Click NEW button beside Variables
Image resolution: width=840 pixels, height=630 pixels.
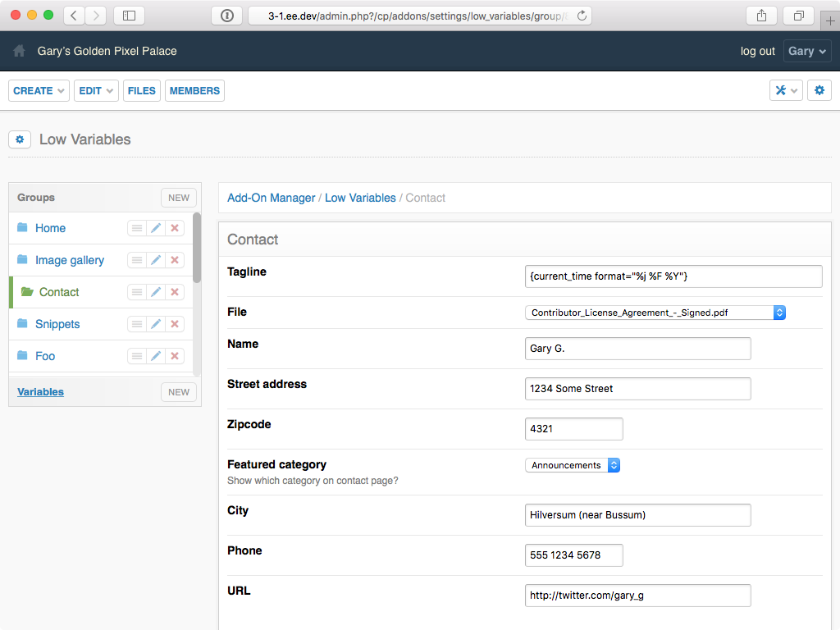pos(179,392)
